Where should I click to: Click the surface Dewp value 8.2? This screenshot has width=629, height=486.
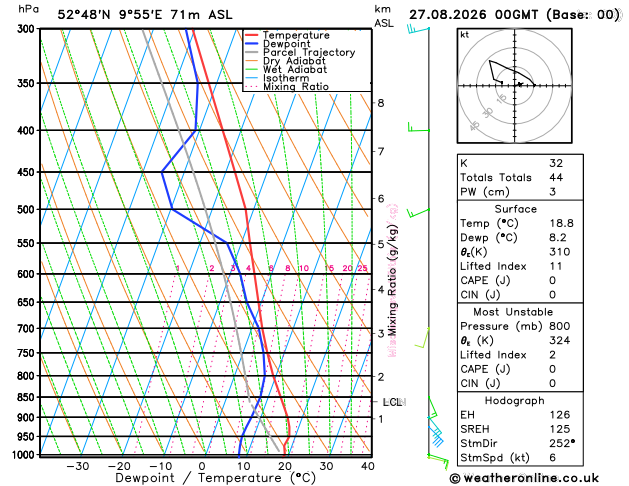[x=558, y=237]
